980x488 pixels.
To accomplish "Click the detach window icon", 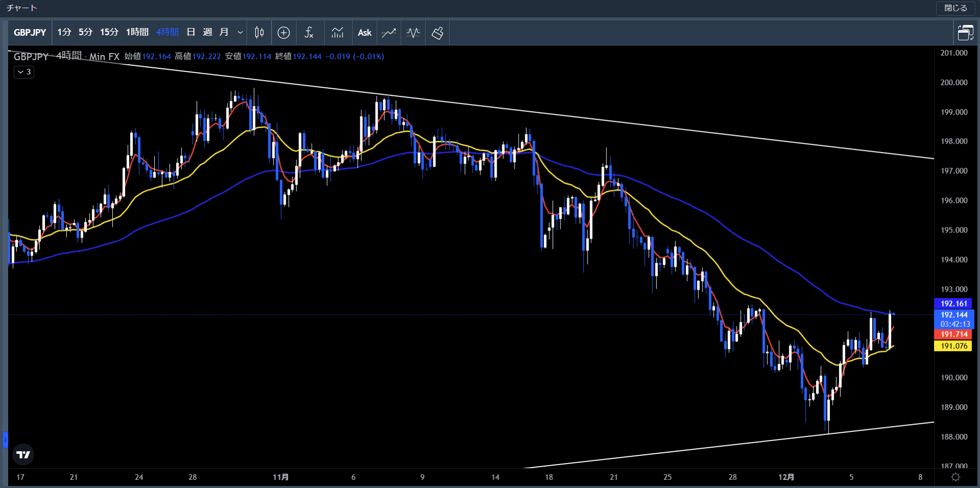I will (x=965, y=33).
